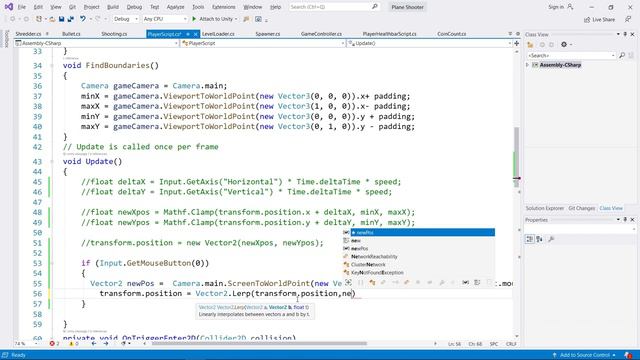Viewport: 640px width, 360px height.
Task: Click Sign in
Action: tap(556, 7)
